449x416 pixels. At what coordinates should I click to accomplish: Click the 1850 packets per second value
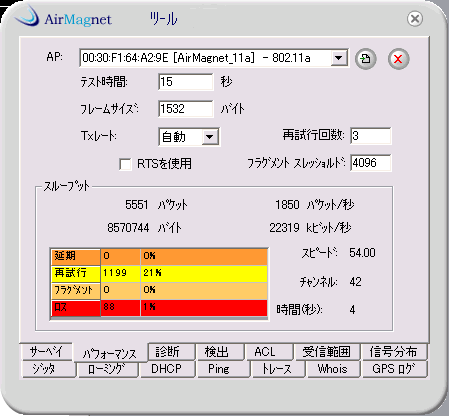[287, 205]
